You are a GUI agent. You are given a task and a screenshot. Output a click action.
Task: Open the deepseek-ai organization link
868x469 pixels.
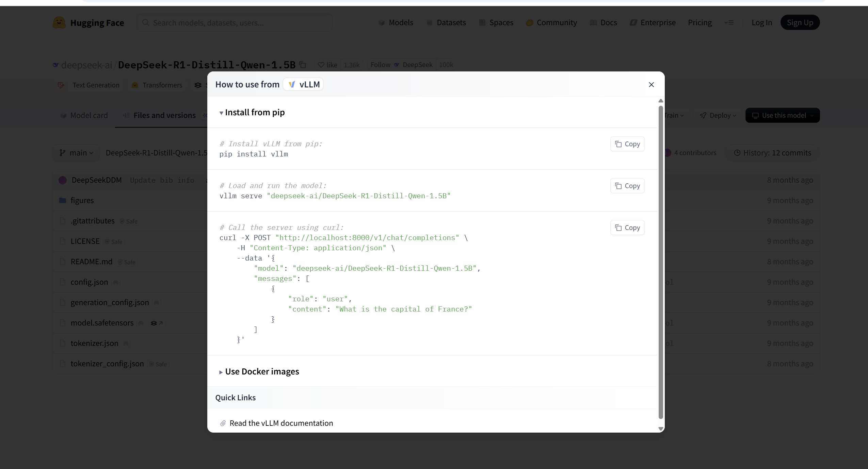(86, 65)
